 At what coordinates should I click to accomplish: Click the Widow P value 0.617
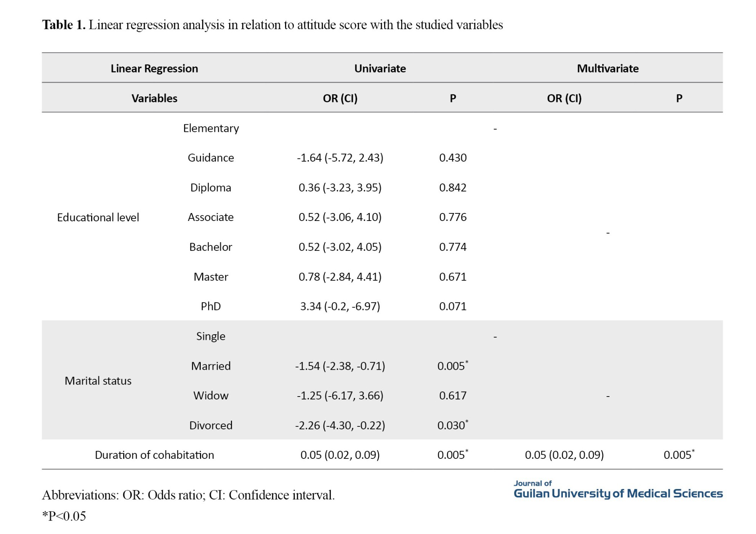click(452, 395)
